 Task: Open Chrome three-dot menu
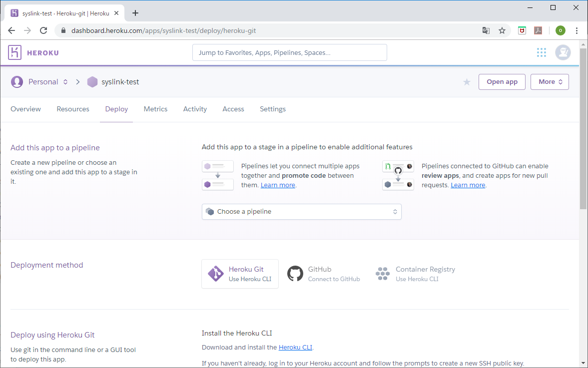point(577,31)
